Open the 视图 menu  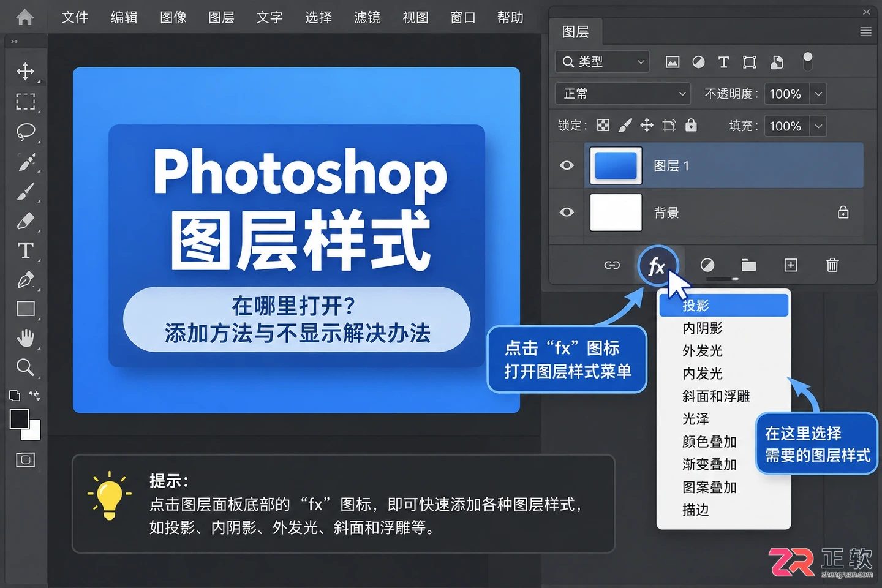pos(415,17)
